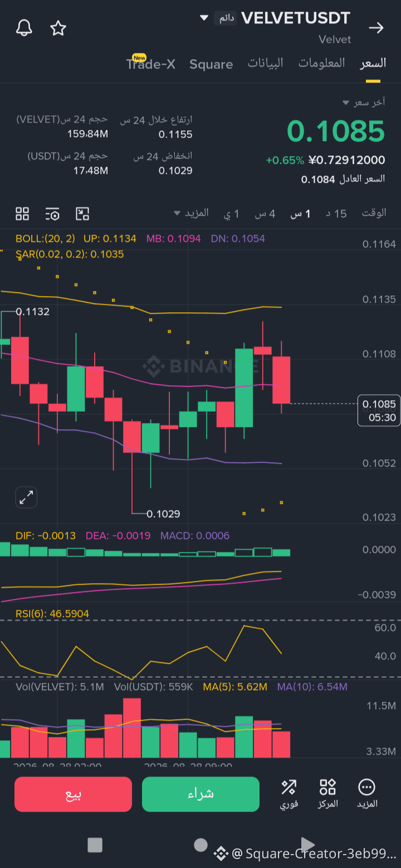Tap the ¥0.72912000 converted price
Screen dimensions: 401x868
click(x=347, y=161)
